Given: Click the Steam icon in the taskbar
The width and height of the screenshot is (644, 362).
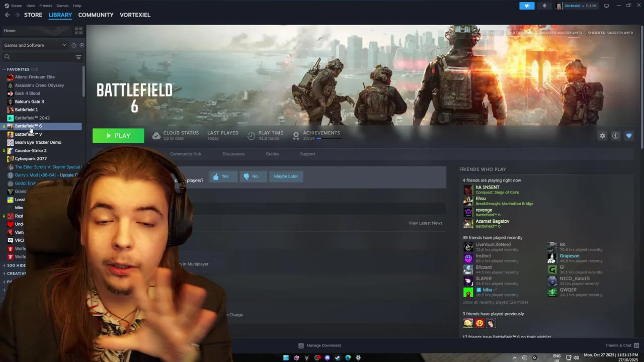Looking at the screenshot, I should pyautogui.click(x=338, y=357).
